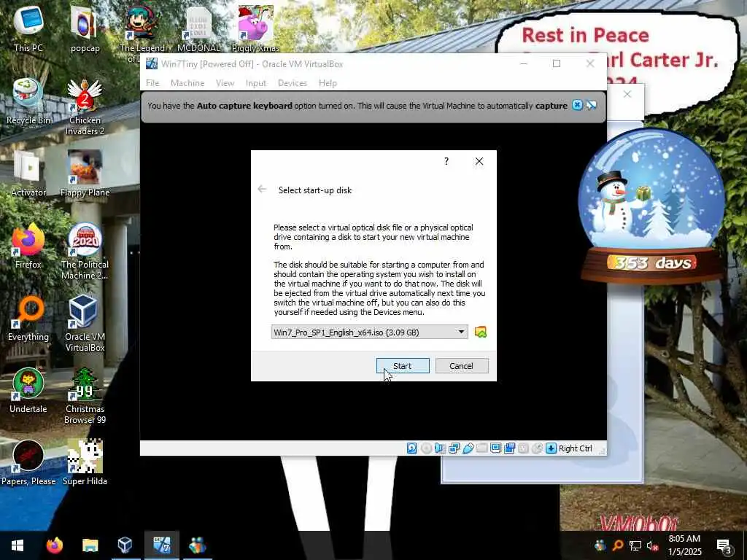Click the display status icon in VM status bar
Image resolution: width=747 pixels, height=560 pixels.
pyautogui.click(x=495, y=448)
